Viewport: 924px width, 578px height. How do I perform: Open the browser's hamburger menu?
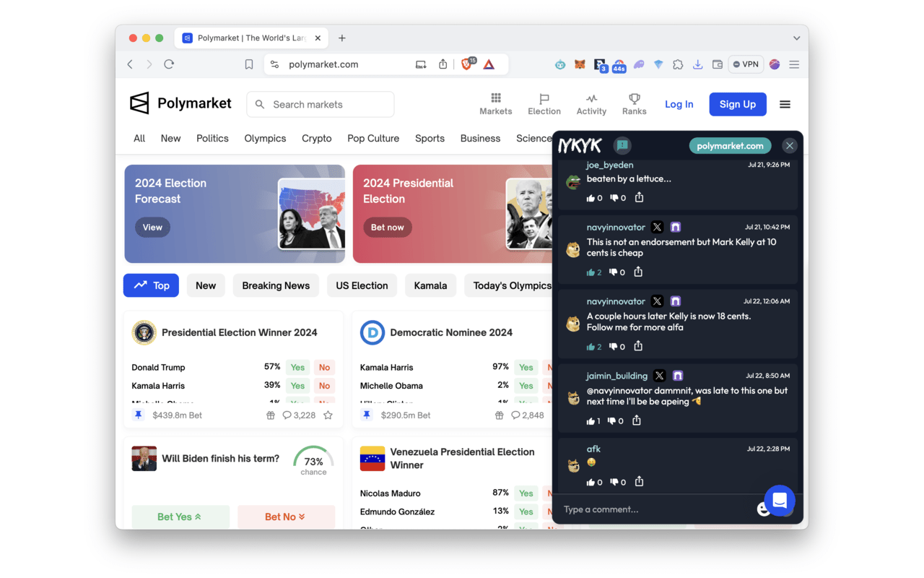794,64
